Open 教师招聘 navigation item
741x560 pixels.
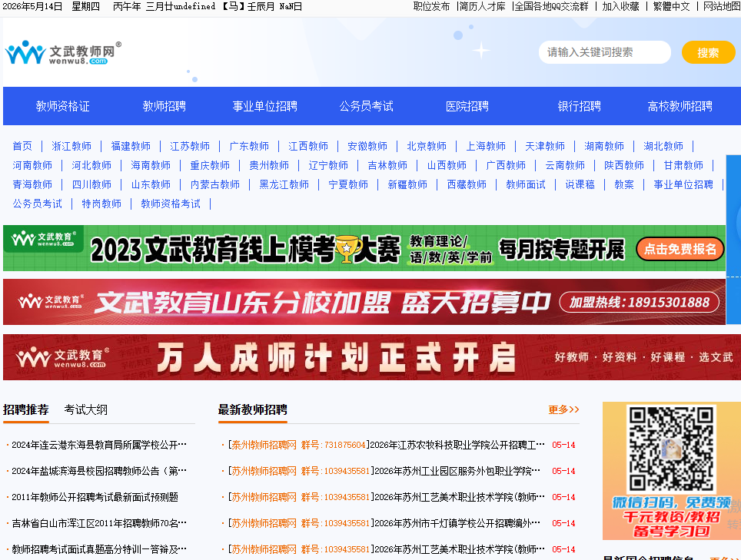164,106
